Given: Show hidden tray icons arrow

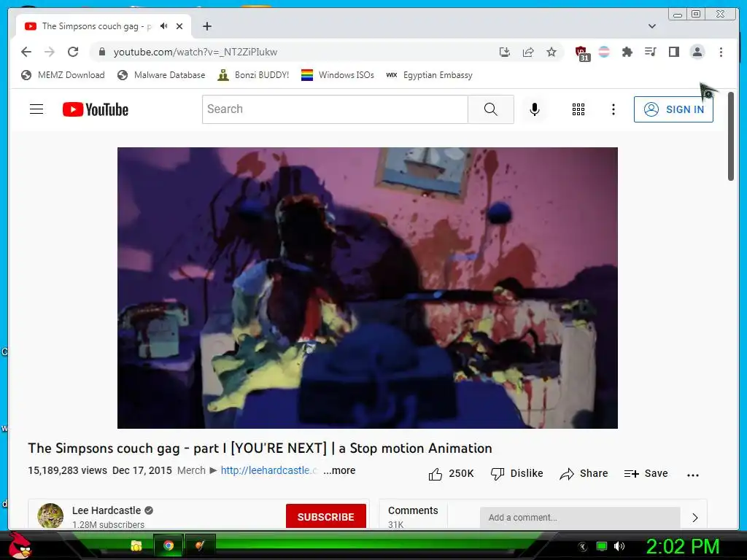Looking at the screenshot, I should (582, 547).
